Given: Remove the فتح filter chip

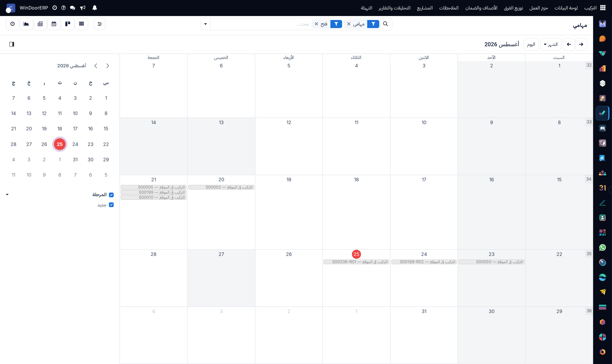Looking at the screenshot, I should tap(316, 24).
